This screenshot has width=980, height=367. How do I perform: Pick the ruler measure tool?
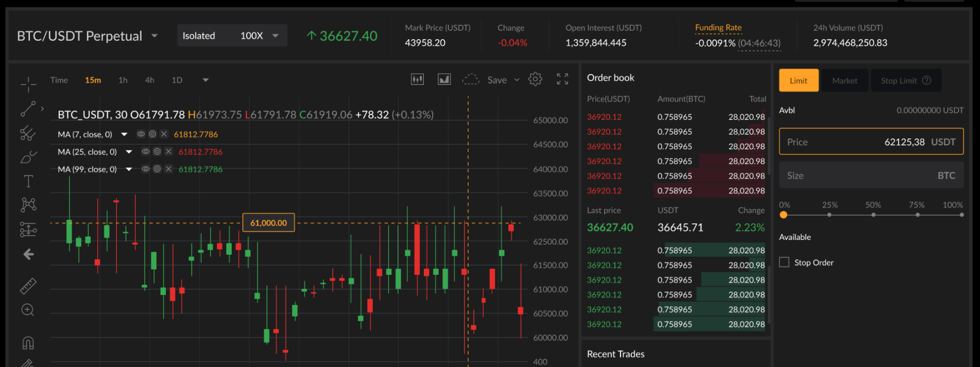tap(28, 286)
